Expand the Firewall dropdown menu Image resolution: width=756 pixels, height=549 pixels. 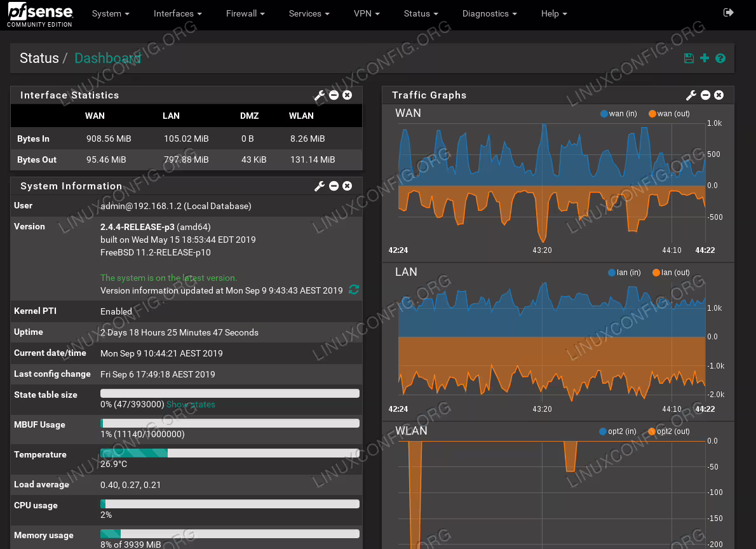click(x=245, y=13)
